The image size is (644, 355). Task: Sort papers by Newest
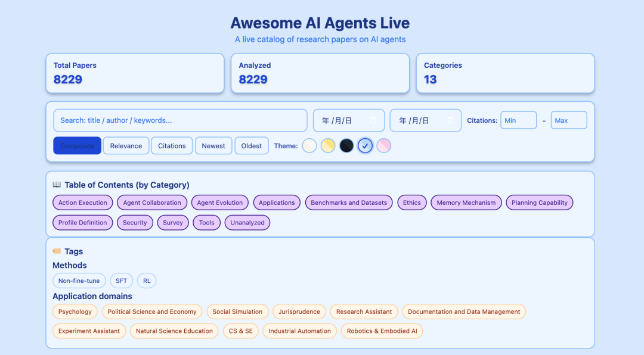213,146
